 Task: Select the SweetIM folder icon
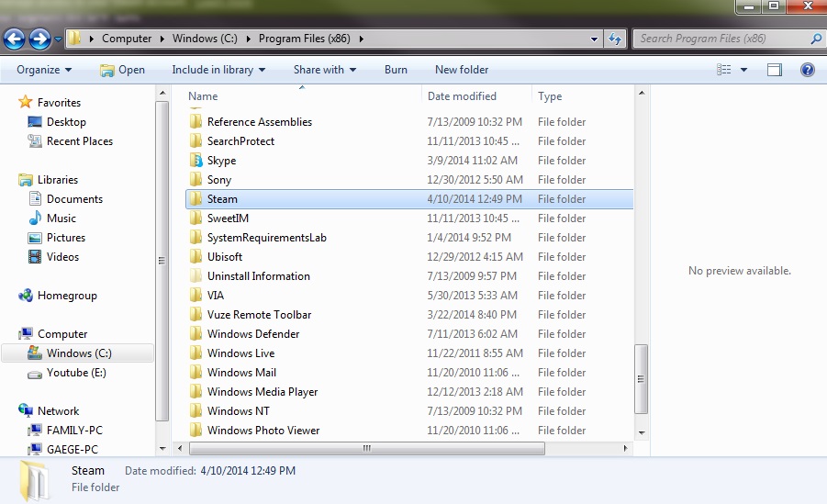coord(196,218)
